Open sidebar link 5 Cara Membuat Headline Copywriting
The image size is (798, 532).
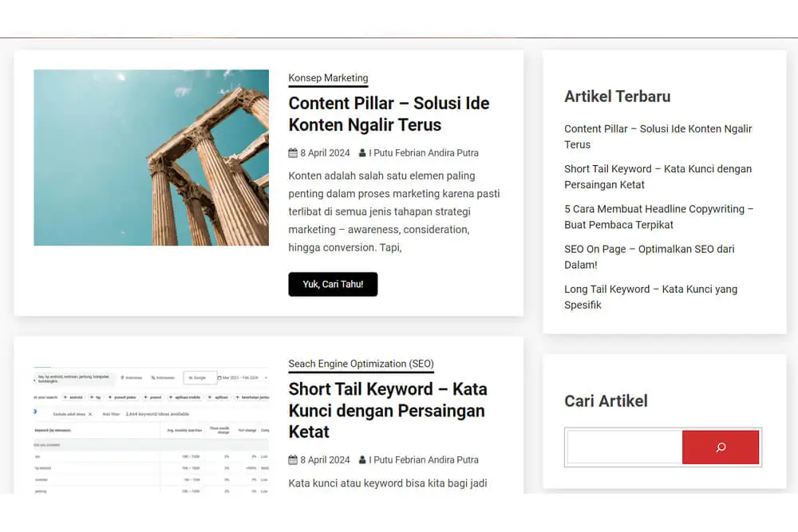(x=659, y=217)
